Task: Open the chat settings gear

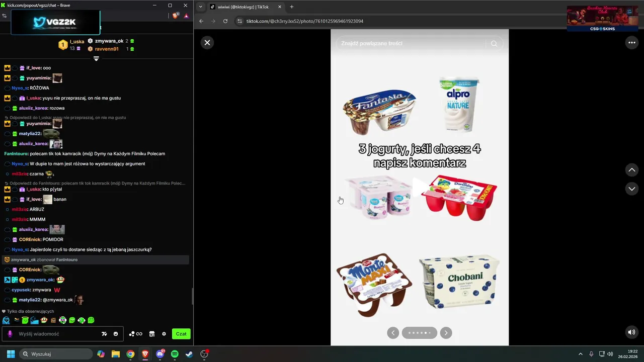Action: point(164,334)
